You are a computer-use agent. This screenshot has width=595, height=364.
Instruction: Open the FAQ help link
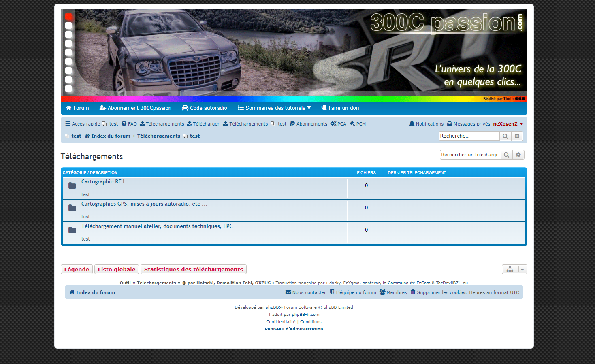click(x=129, y=124)
